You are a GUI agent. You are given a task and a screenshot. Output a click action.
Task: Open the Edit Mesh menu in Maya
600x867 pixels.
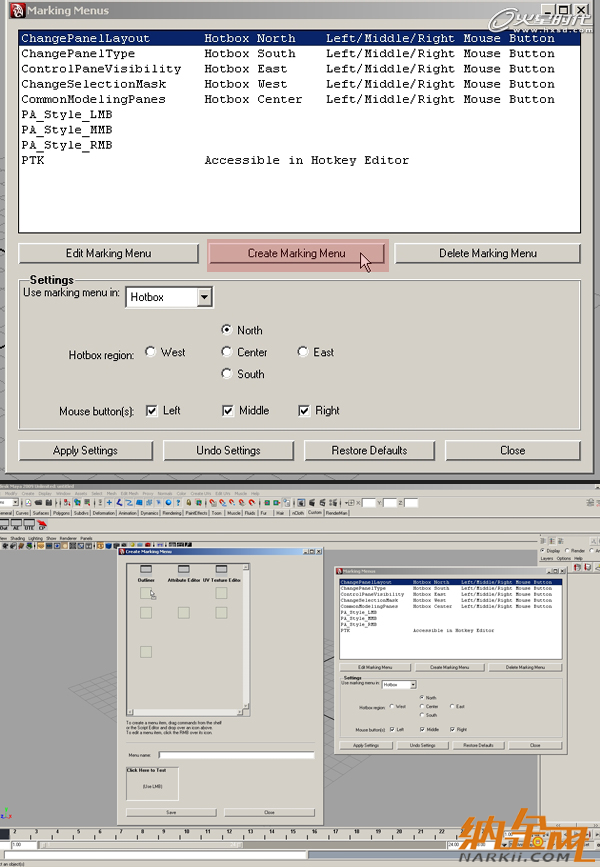click(129, 493)
